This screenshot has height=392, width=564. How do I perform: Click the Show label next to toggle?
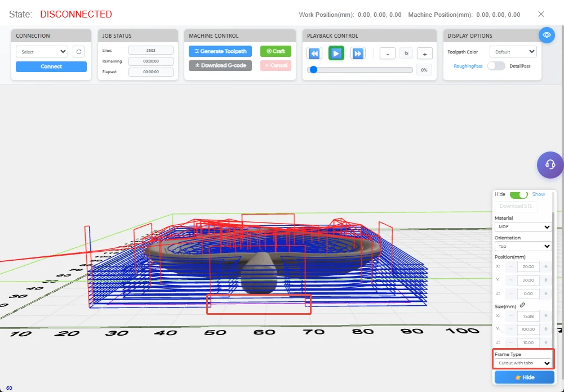tap(539, 194)
